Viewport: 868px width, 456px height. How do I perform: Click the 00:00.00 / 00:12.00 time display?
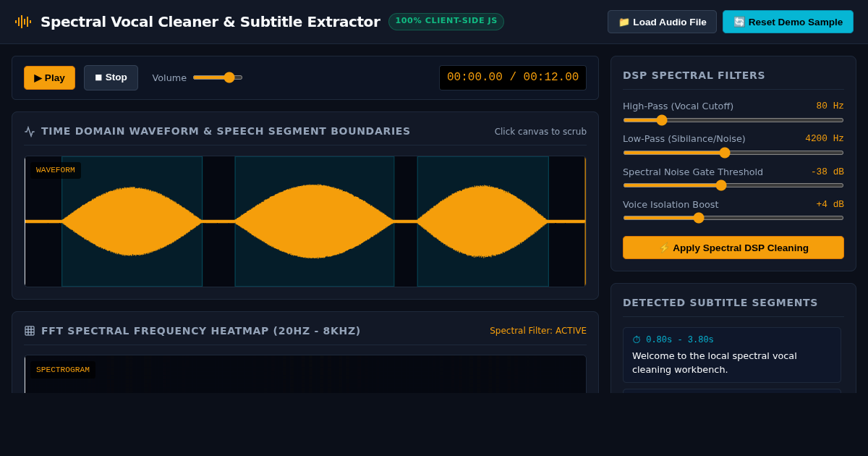513,77
